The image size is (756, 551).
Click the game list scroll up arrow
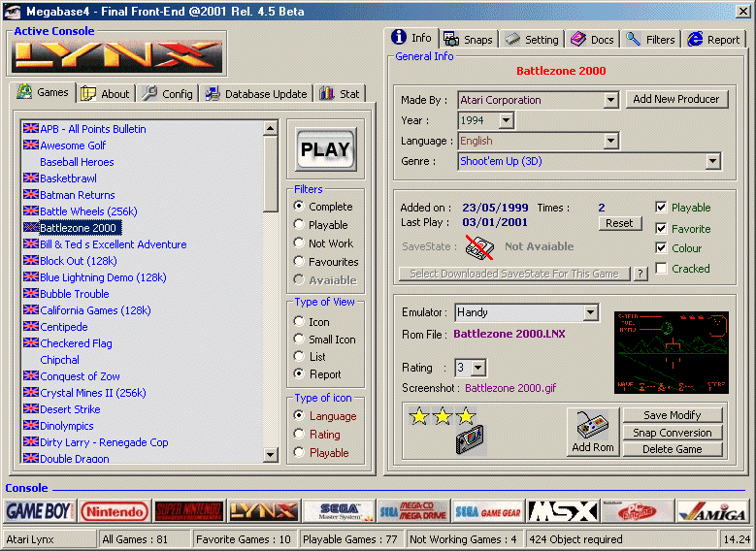270,129
